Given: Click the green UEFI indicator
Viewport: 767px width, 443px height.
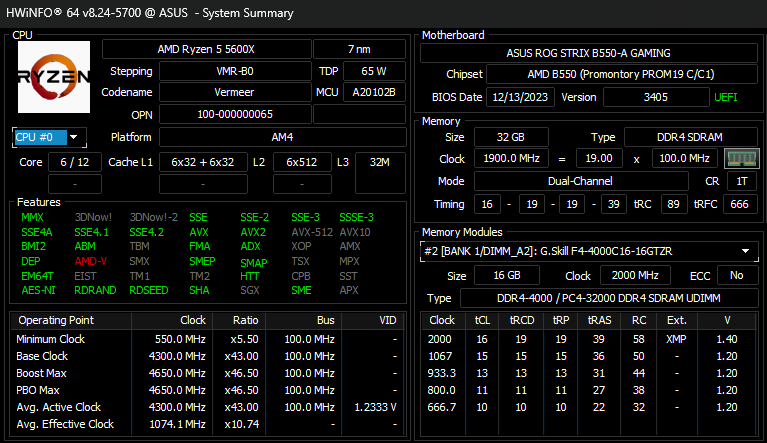Looking at the screenshot, I should (725, 97).
